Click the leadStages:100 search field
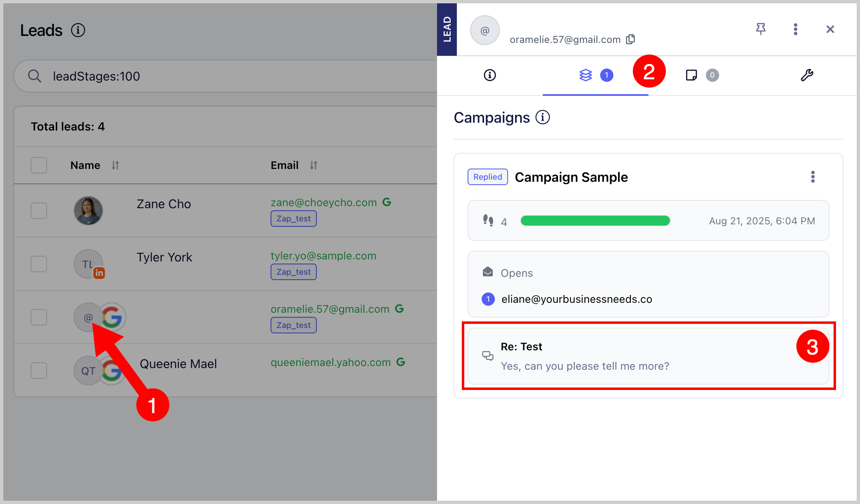Screen dimensions: 860x504 click(x=231, y=76)
